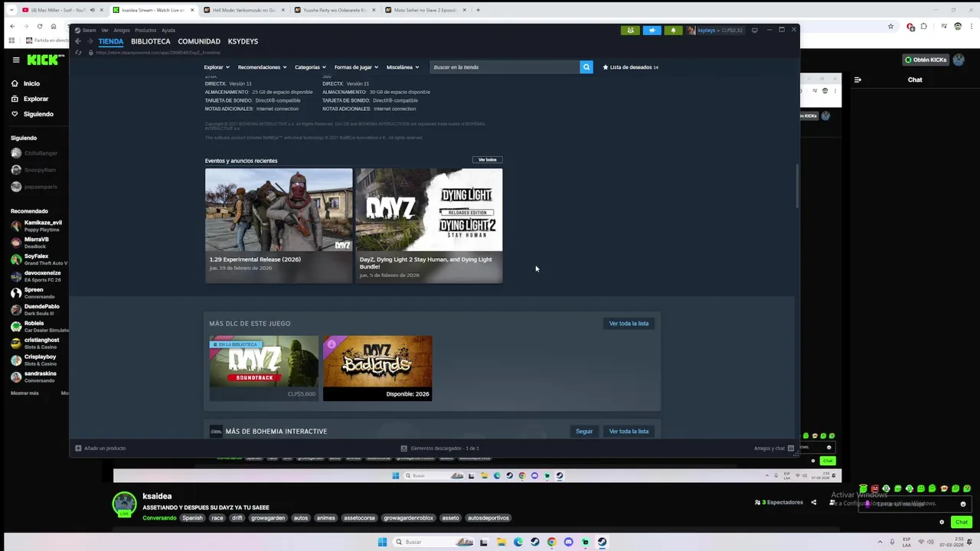The width and height of the screenshot is (980, 551).
Task: Click the Kick hamburger menu icon
Action: [16, 60]
